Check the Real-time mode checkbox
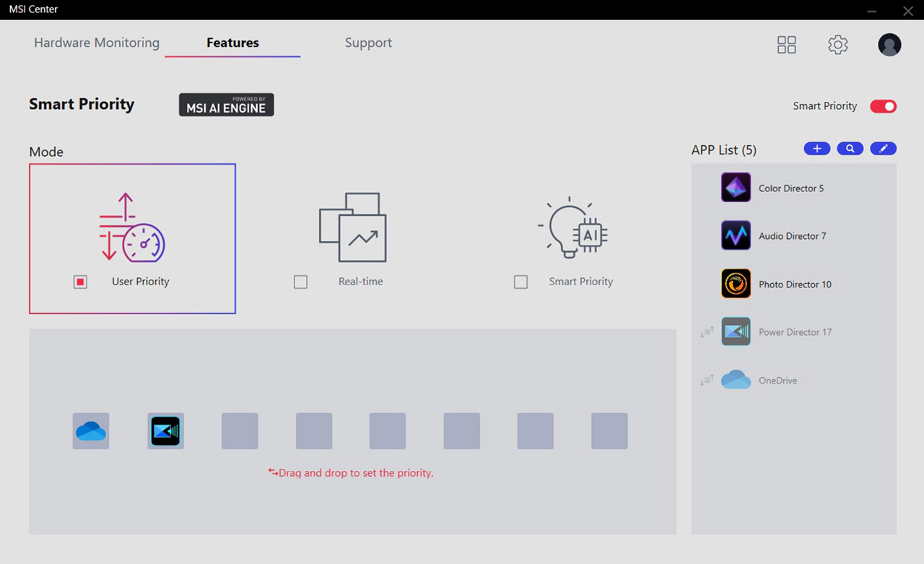Image resolution: width=924 pixels, height=564 pixels. [x=300, y=282]
